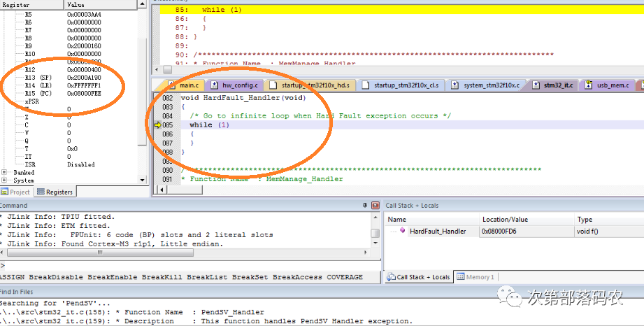
Task: Click the Type column header
Action: click(x=609, y=219)
